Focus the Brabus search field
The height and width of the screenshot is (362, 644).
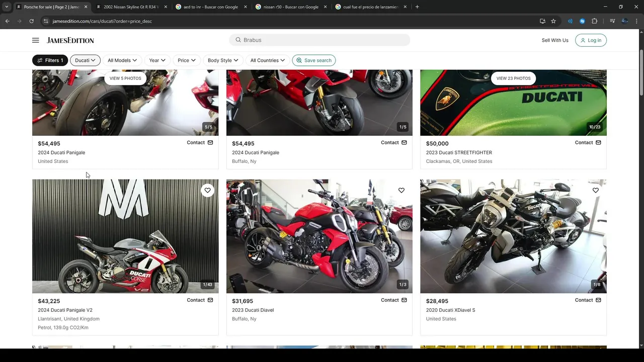tap(319, 40)
